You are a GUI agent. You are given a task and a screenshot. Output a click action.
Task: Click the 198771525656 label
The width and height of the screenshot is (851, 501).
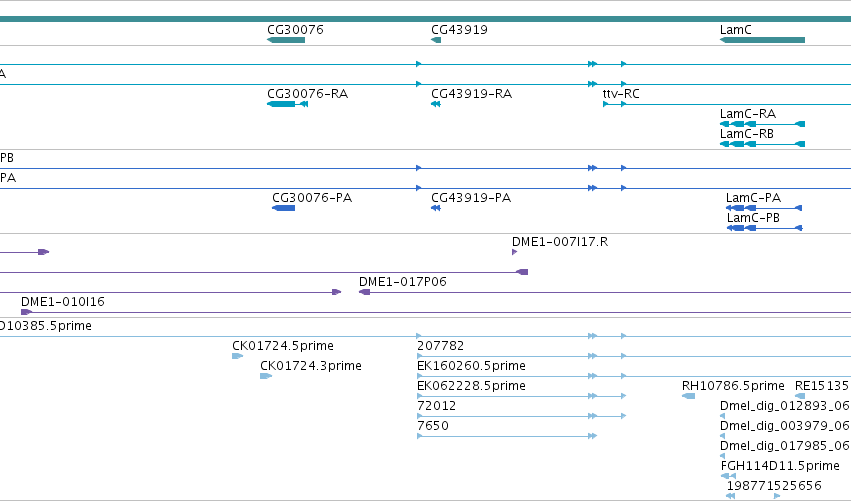pos(774,486)
